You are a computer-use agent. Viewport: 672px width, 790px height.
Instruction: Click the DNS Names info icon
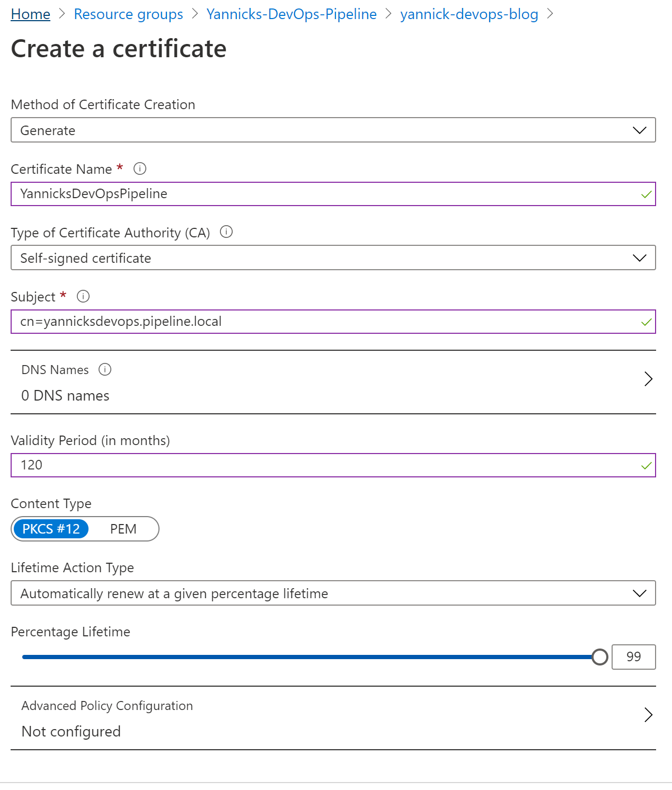(105, 369)
